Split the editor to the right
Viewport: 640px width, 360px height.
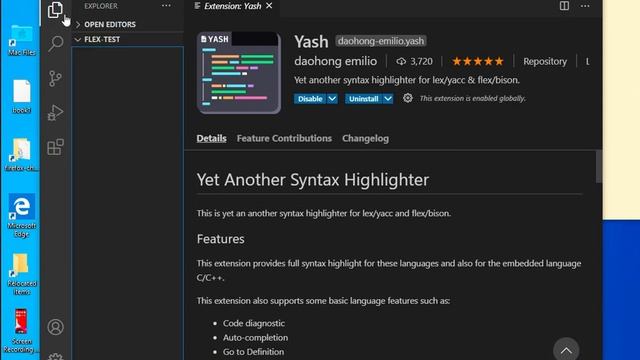(564, 6)
